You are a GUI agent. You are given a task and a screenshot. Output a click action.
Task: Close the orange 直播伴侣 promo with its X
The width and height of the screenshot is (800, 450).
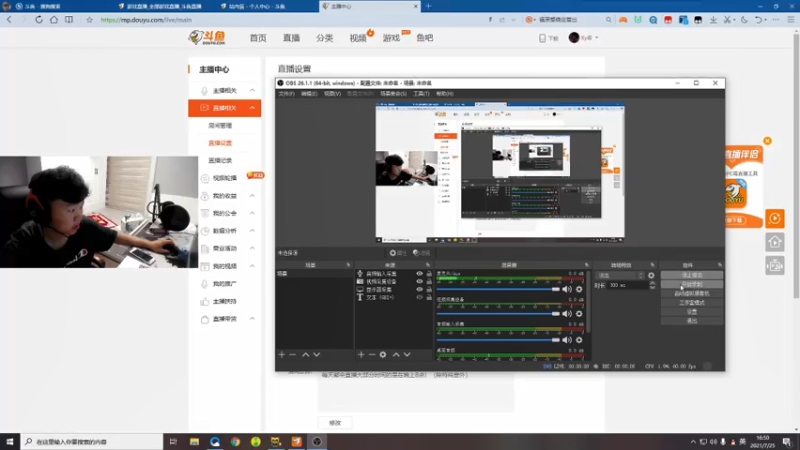(767, 141)
